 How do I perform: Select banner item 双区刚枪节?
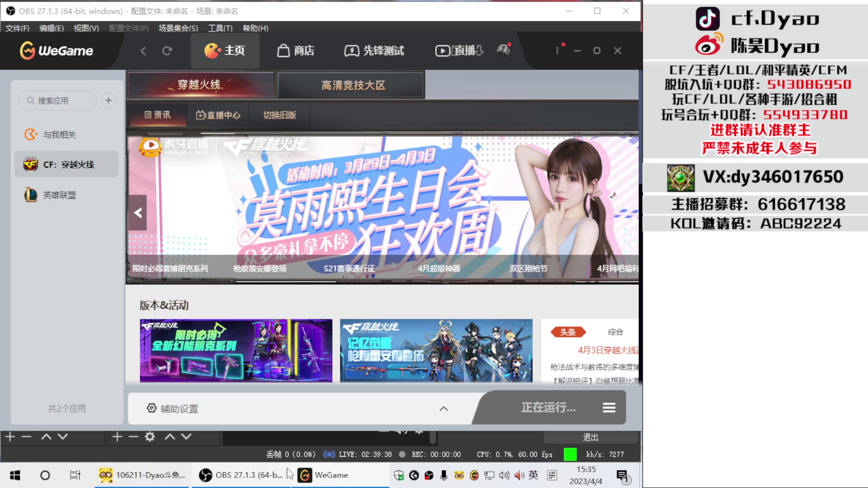528,268
